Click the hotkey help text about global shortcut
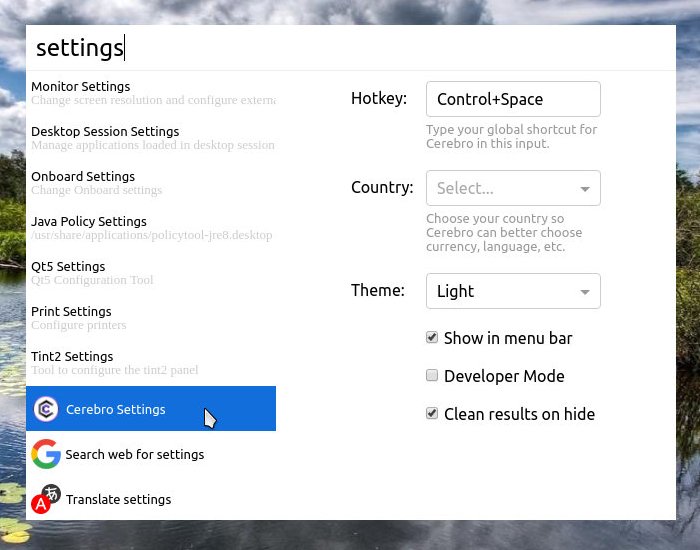 click(x=512, y=136)
